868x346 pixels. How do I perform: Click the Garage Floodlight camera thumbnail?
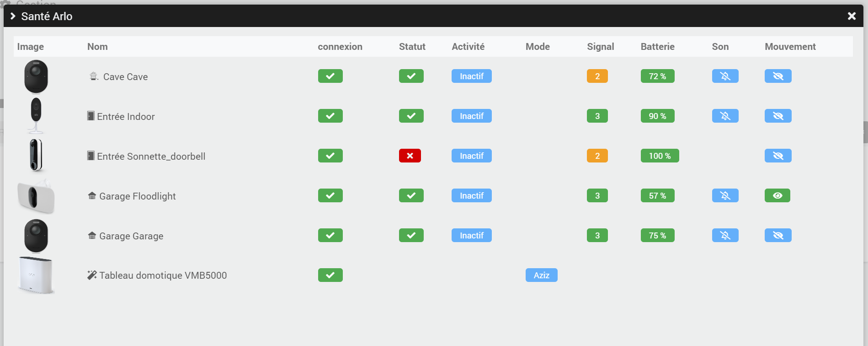pos(36,197)
